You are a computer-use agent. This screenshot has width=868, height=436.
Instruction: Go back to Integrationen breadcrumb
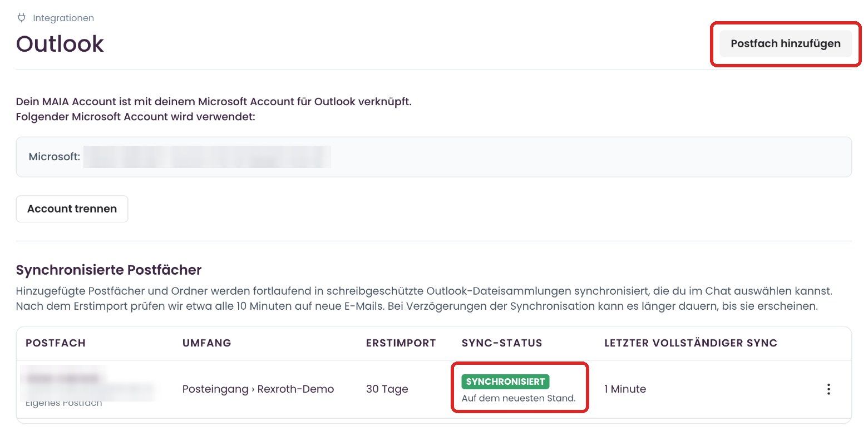pyautogui.click(x=63, y=18)
